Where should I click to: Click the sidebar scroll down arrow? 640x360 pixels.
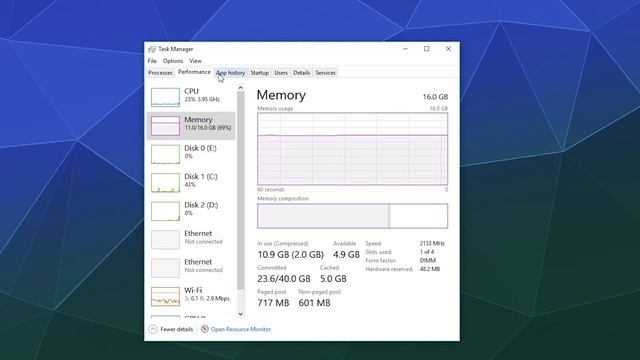click(240, 314)
